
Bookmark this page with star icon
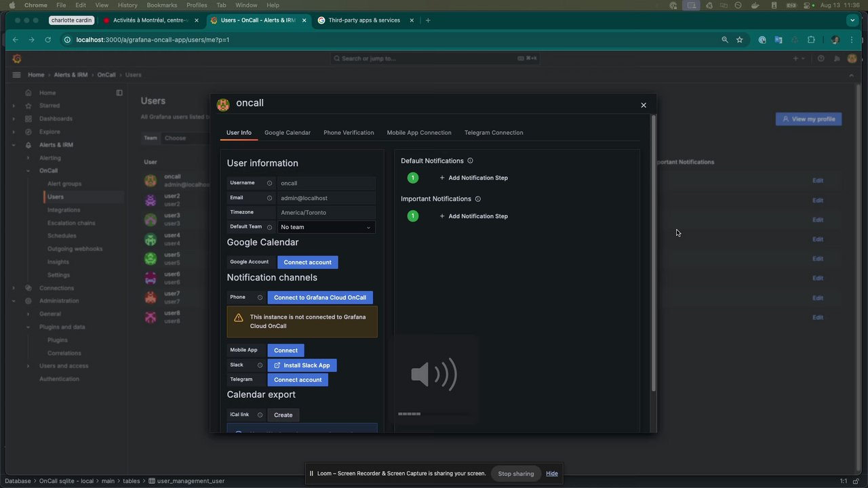click(x=739, y=40)
